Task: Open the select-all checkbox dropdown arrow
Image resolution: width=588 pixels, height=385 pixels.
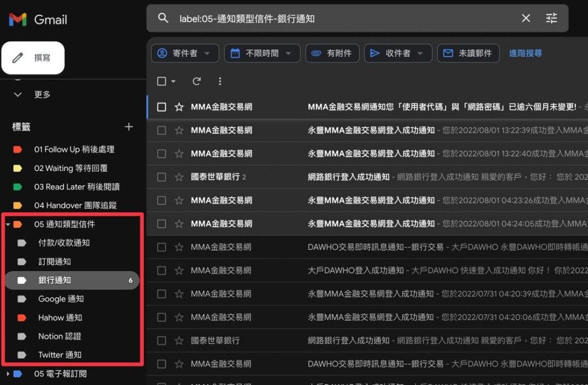Action: tap(173, 81)
